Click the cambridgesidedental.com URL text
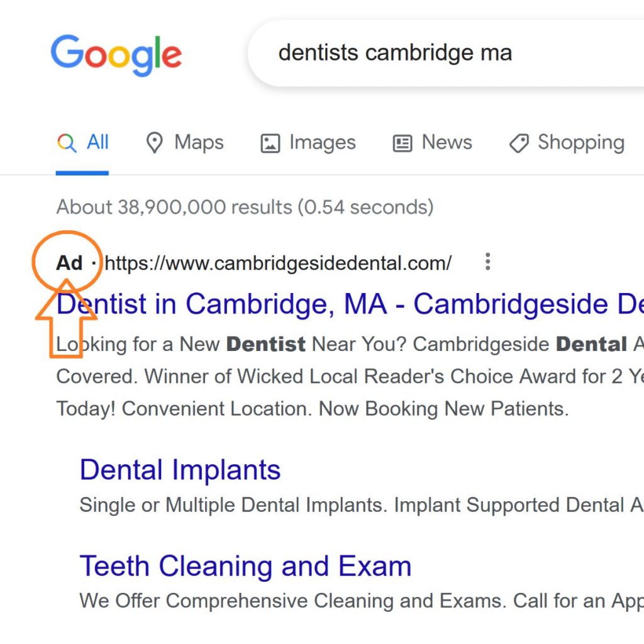Viewport: 644px width, 644px height. click(x=278, y=263)
